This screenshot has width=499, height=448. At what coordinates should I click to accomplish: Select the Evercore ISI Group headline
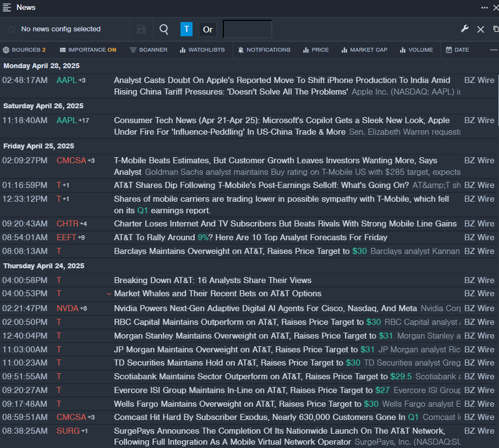[252, 390]
